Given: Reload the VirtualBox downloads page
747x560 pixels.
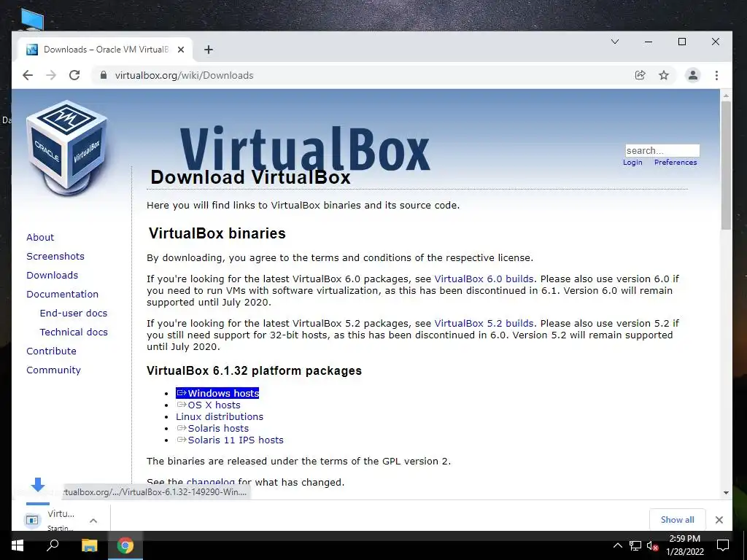Looking at the screenshot, I should point(74,75).
